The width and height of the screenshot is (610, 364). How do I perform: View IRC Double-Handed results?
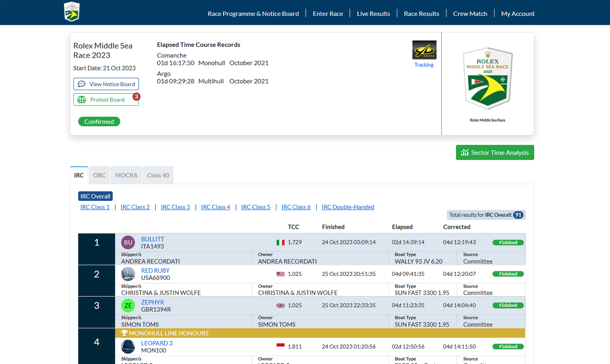point(348,207)
